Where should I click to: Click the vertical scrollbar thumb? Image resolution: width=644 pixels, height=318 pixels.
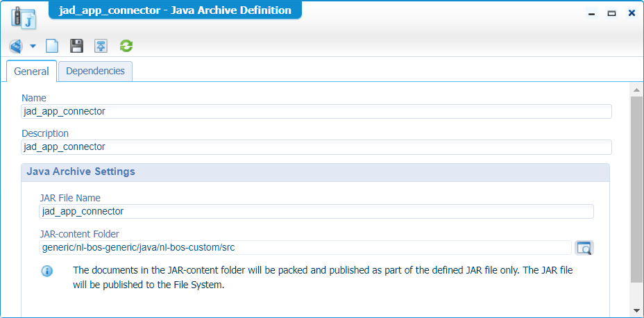[x=636, y=189]
